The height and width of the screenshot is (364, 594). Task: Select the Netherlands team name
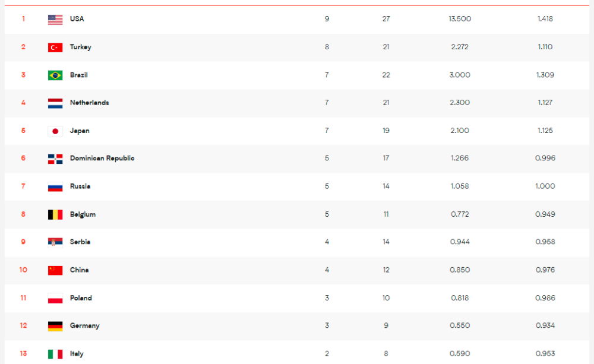tap(89, 103)
